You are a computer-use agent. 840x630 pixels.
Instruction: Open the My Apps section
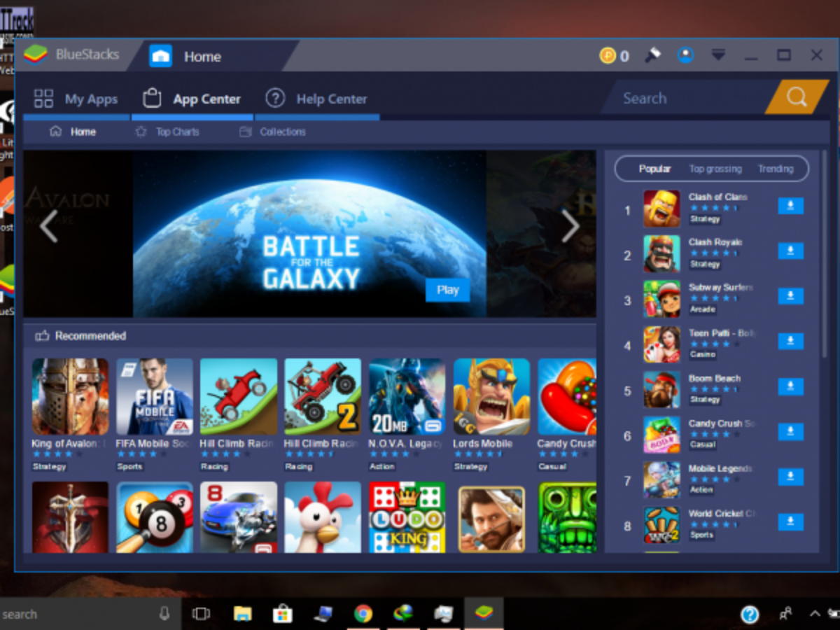(76, 99)
